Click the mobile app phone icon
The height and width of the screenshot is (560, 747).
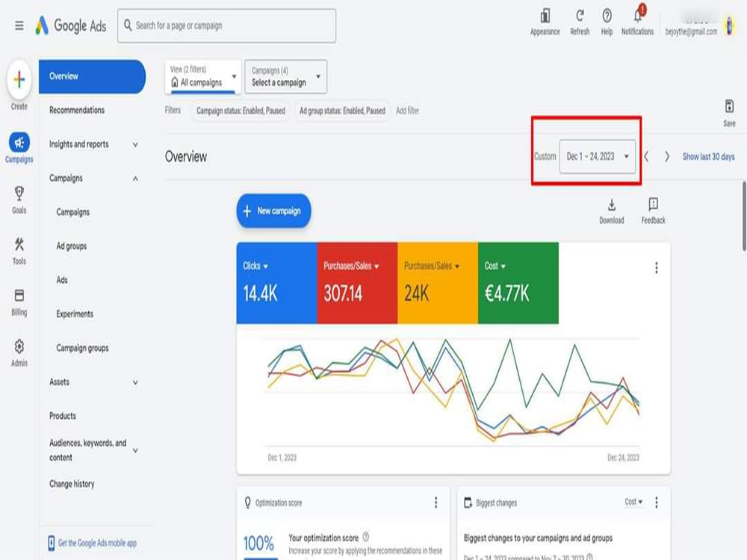[52, 543]
